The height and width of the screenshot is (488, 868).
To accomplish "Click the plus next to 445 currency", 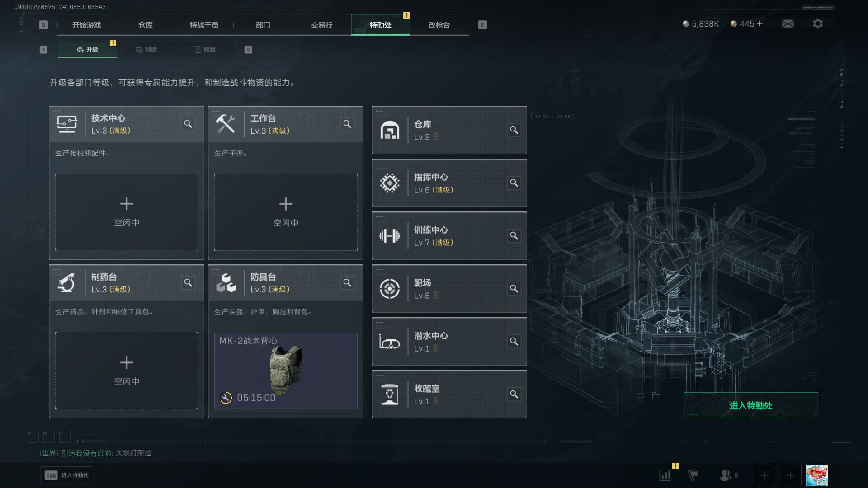I will [759, 24].
